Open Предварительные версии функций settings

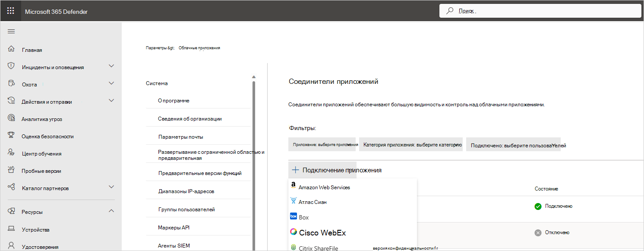click(200, 173)
